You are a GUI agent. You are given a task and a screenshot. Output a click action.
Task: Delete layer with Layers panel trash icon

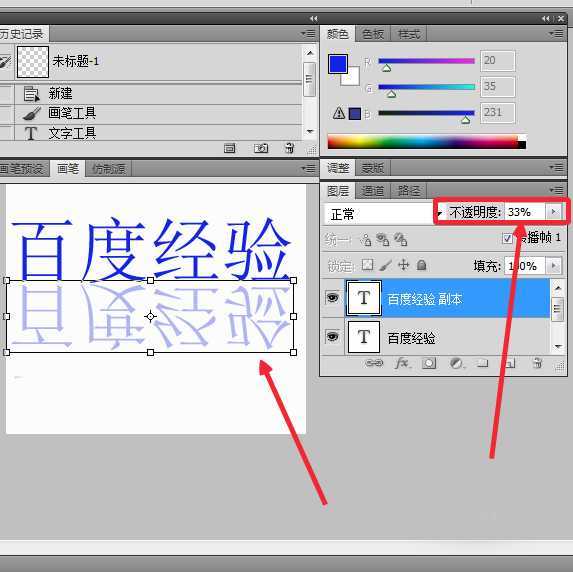point(537,363)
